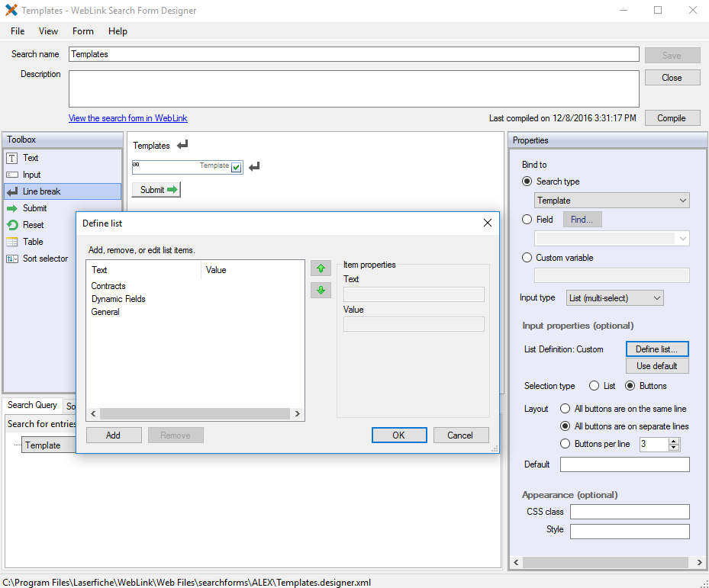This screenshot has height=588, width=709.
Task: Click the Compile button
Action: click(672, 118)
